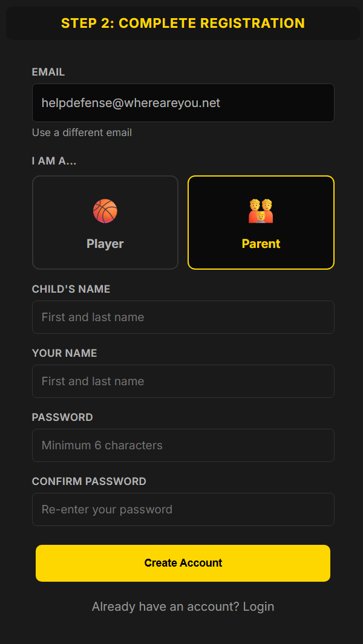Click the Player label text

(105, 244)
